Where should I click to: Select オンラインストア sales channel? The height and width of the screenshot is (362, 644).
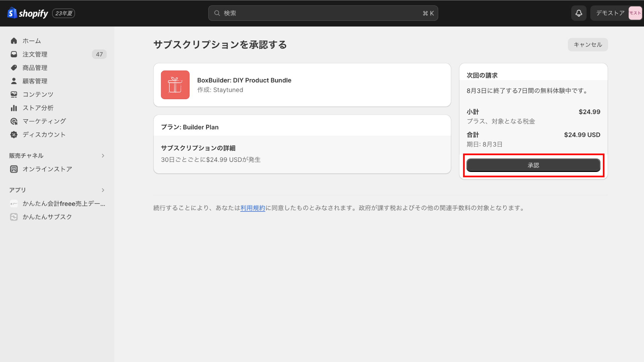tap(47, 169)
